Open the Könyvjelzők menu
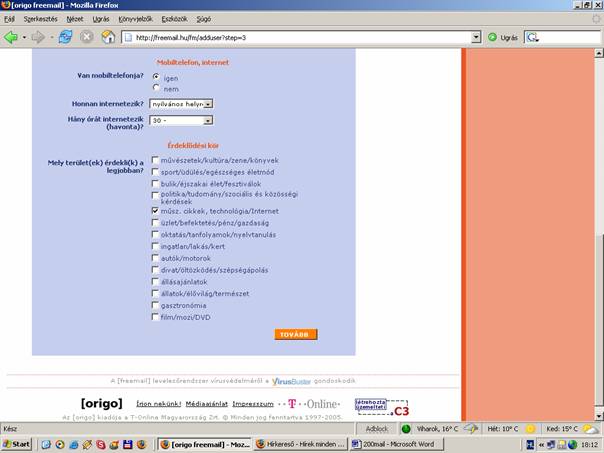 coord(136,18)
